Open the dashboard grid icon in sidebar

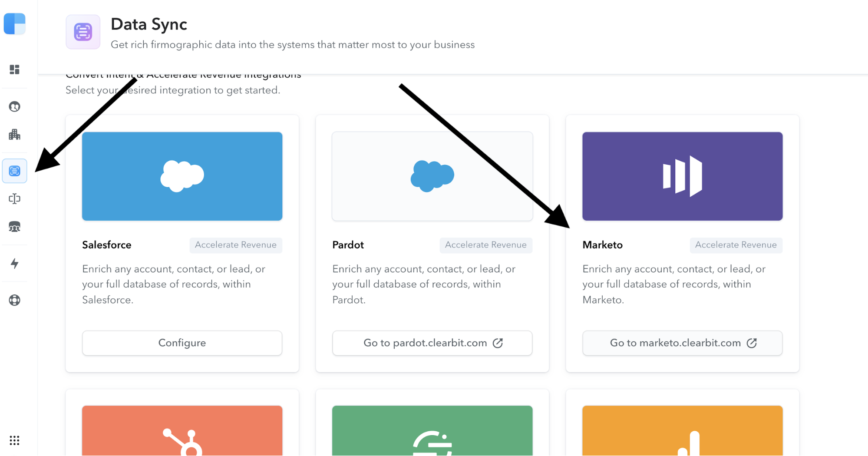tap(15, 69)
